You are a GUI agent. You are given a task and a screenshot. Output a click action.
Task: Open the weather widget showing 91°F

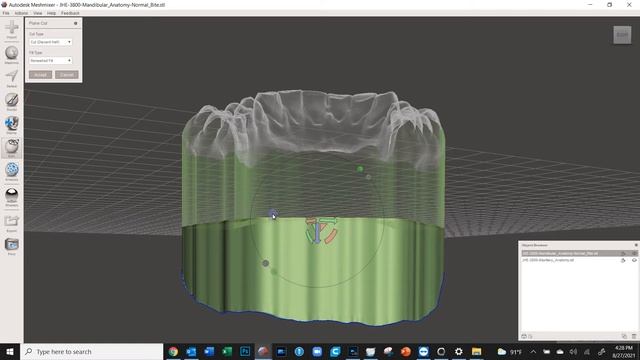(509, 351)
